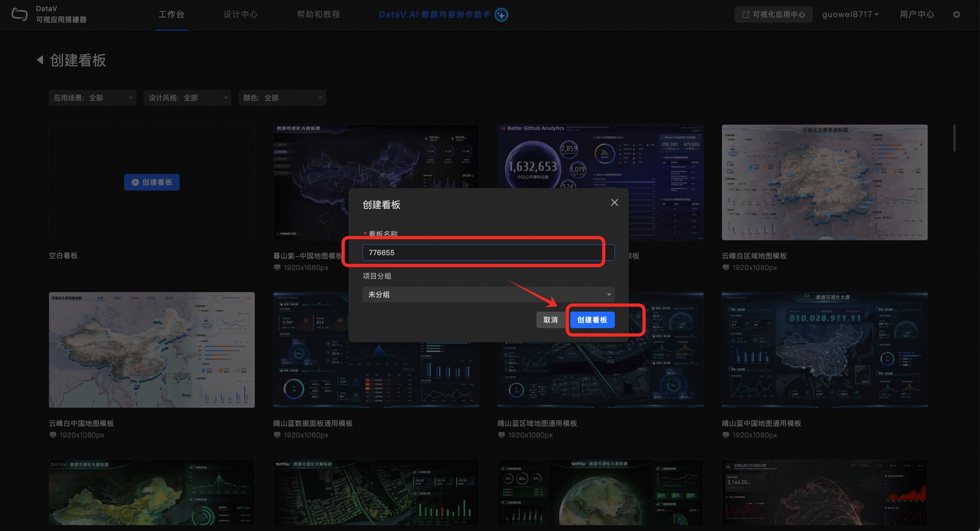Click the plus icon on blank 创建看板
The width and height of the screenshot is (980, 531).
click(135, 182)
